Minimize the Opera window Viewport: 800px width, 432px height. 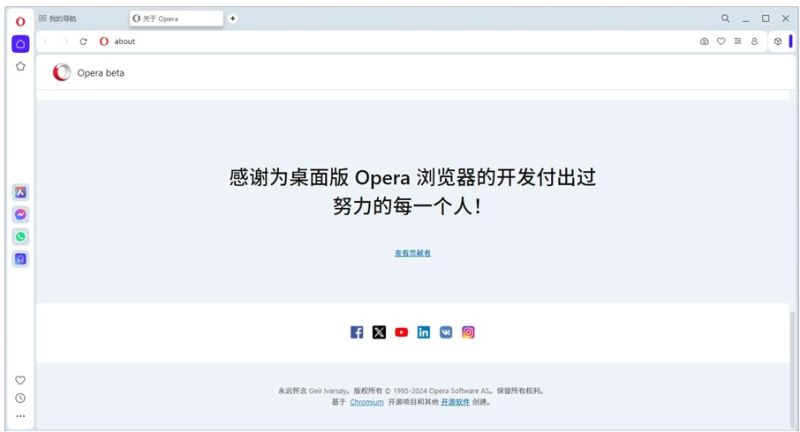point(745,19)
